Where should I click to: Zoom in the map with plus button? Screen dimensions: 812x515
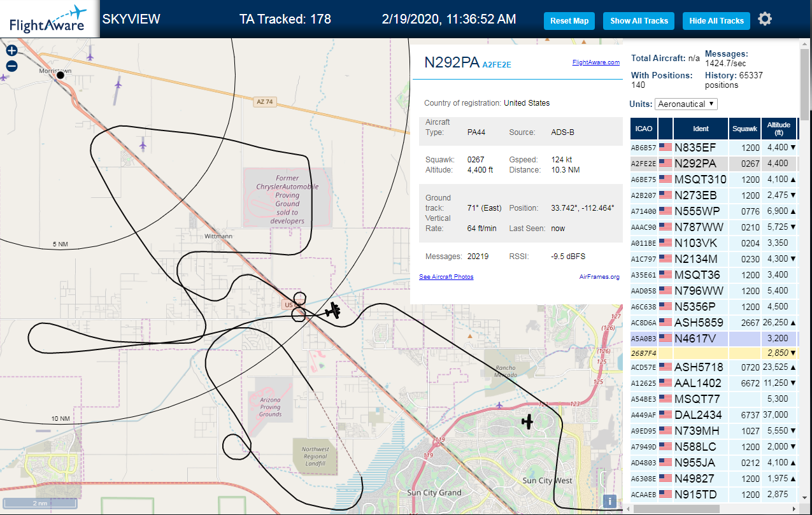coord(11,50)
